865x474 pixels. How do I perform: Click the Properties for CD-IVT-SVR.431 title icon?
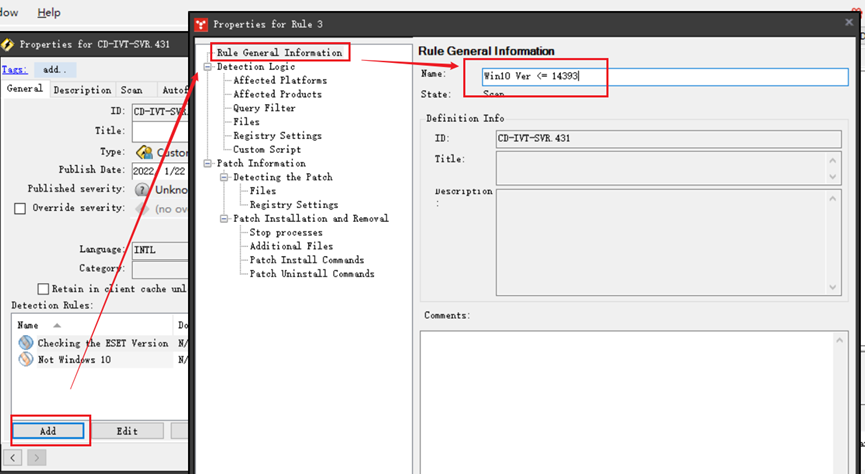tap(8, 44)
